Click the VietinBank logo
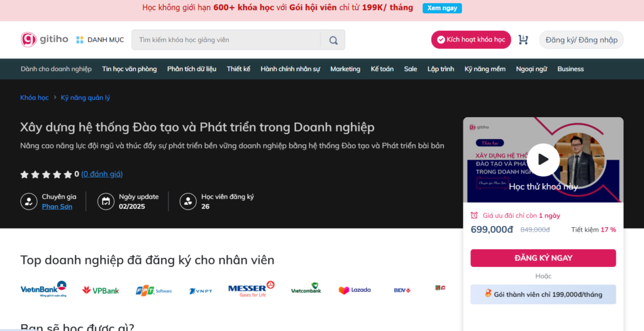Image resolution: width=644 pixels, height=331 pixels. [43, 289]
